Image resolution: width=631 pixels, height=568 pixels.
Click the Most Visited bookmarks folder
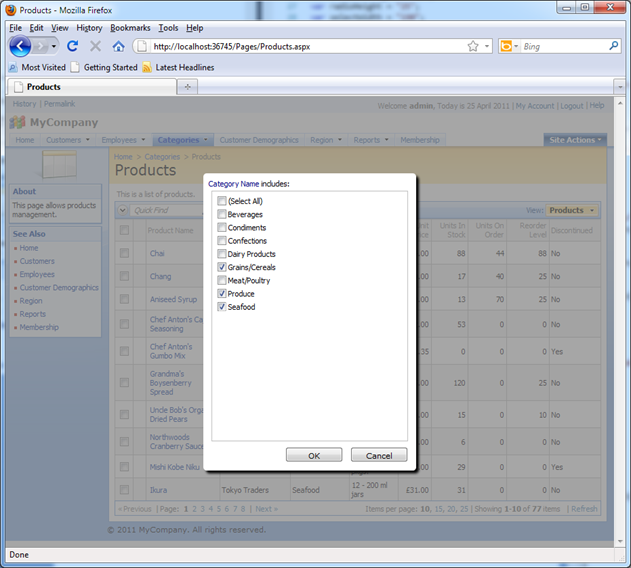point(37,67)
